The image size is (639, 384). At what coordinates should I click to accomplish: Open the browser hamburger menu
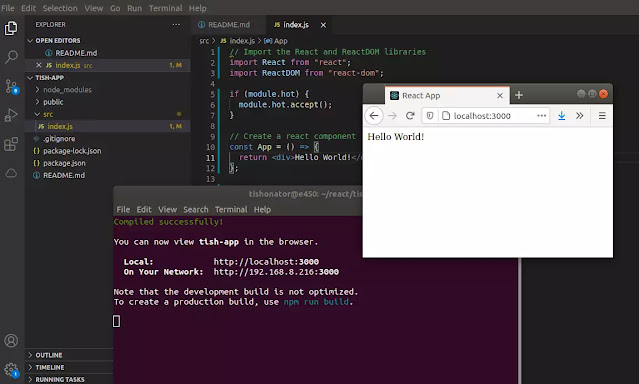pos(602,116)
